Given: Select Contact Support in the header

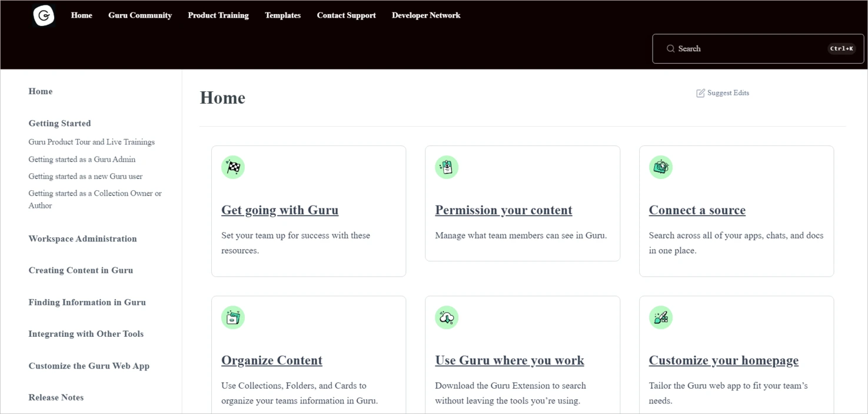Looking at the screenshot, I should tap(346, 15).
